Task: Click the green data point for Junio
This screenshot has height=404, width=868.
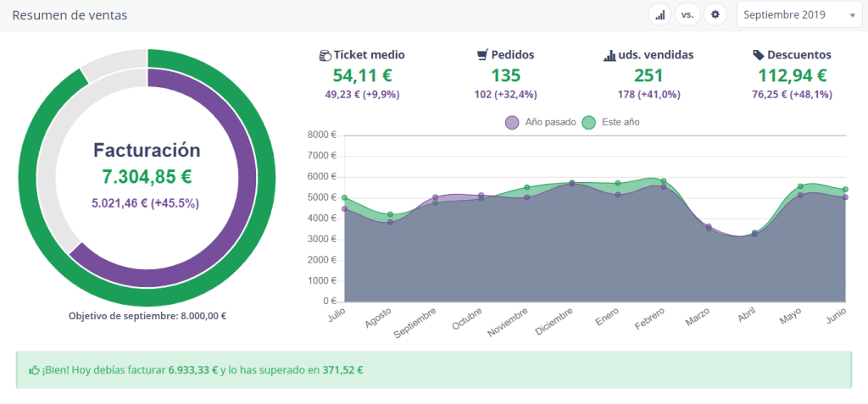Action: pyautogui.click(x=846, y=189)
